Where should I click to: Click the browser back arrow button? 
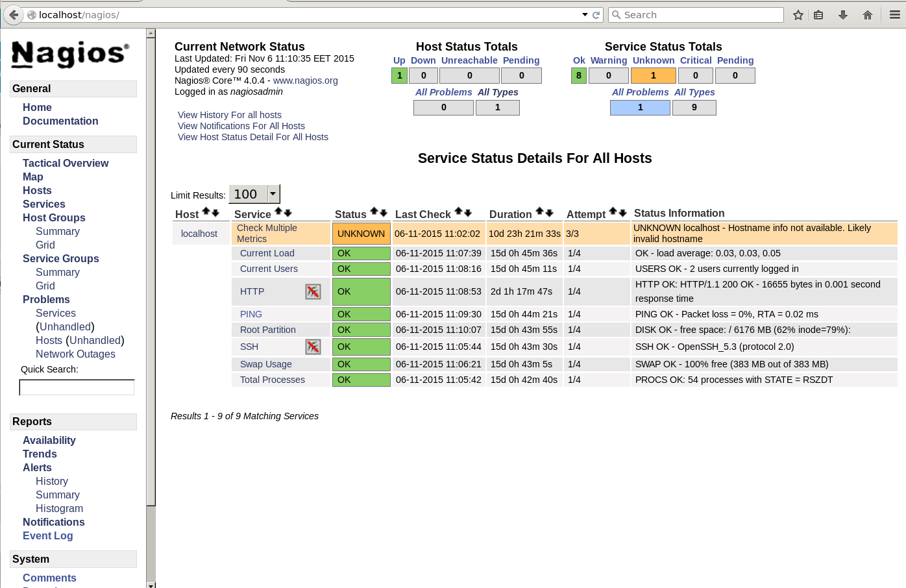(x=14, y=15)
